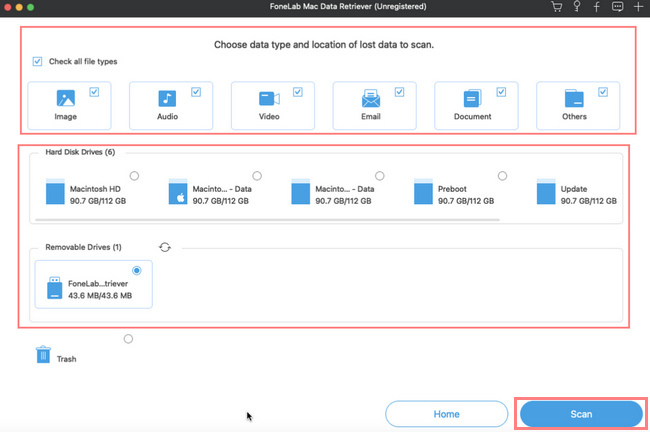Click the Trash bin icon
650x432 pixels.
click(43, 354)
